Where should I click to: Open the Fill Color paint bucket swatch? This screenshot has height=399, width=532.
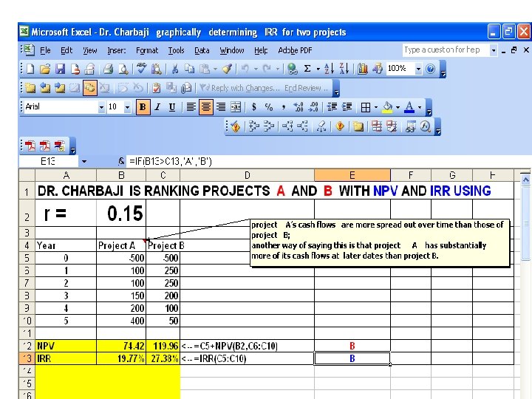(387, 107)
